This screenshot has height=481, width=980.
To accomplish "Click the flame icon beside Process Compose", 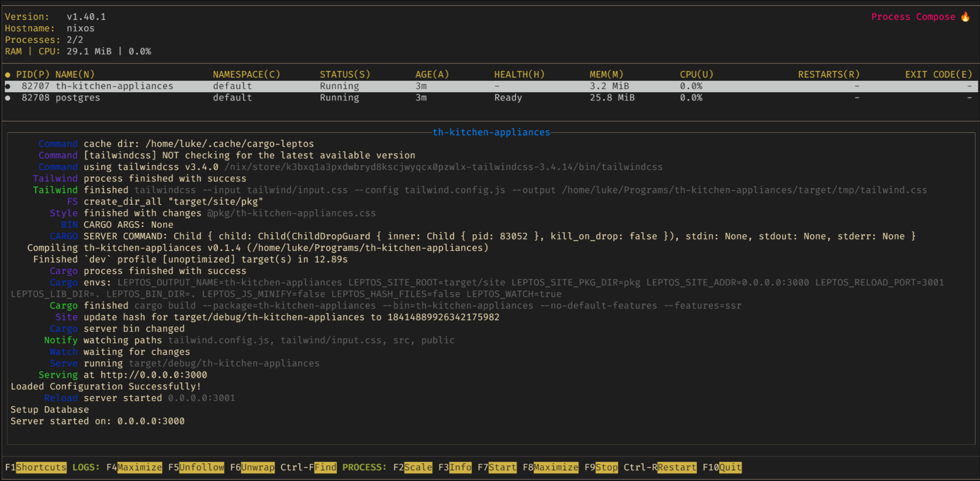I will [x=965, y=17].
